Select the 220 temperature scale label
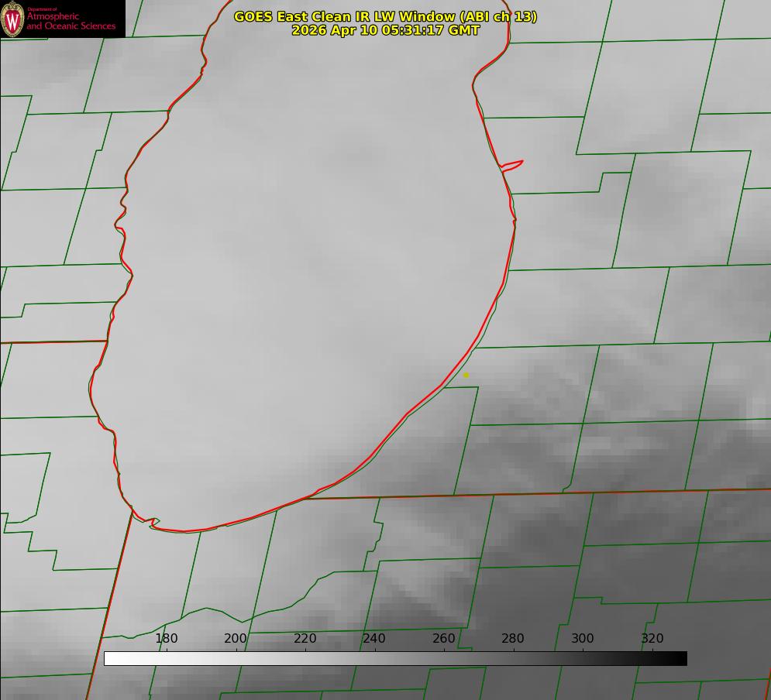 click(305, 638)
